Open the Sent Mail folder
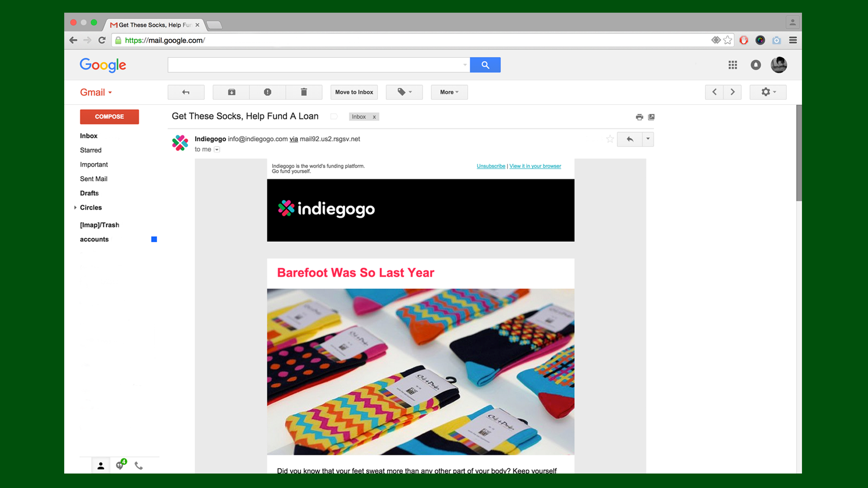 click(x=94, y=179)
